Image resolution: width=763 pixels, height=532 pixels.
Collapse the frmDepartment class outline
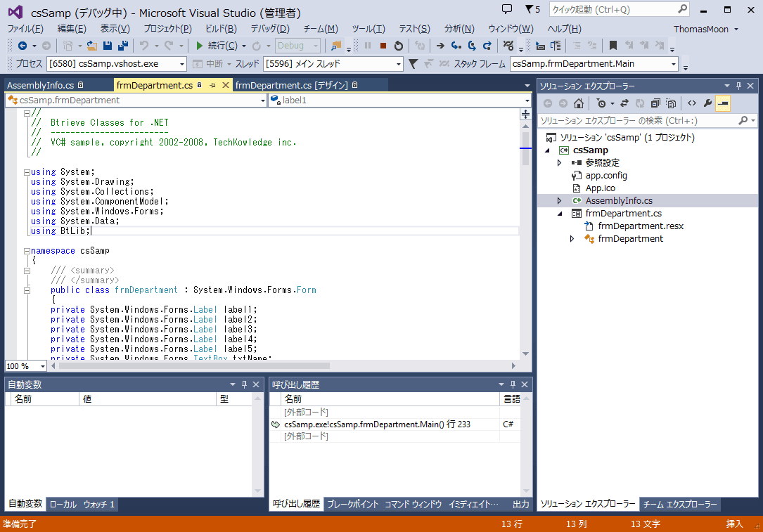tap(27, 290)
